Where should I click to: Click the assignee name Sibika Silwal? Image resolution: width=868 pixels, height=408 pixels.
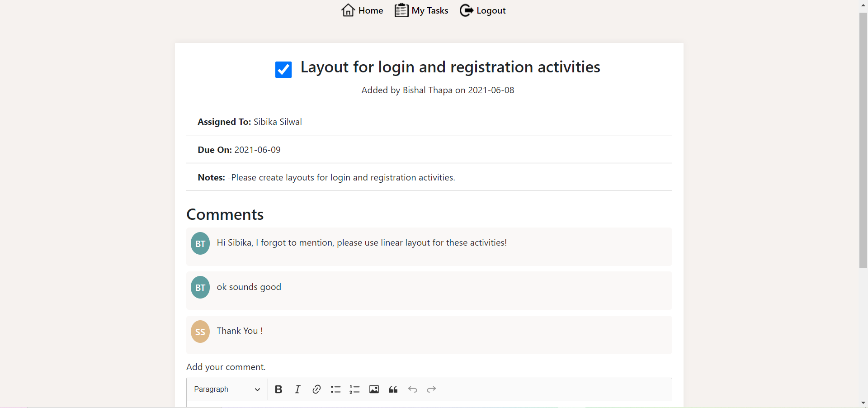point(278,122)
